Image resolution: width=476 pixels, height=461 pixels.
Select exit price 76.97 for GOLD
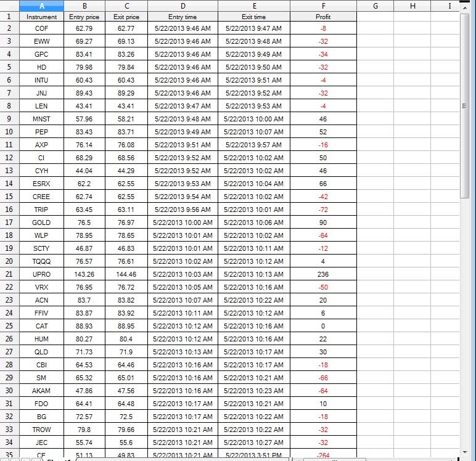[x=126, y=222]
